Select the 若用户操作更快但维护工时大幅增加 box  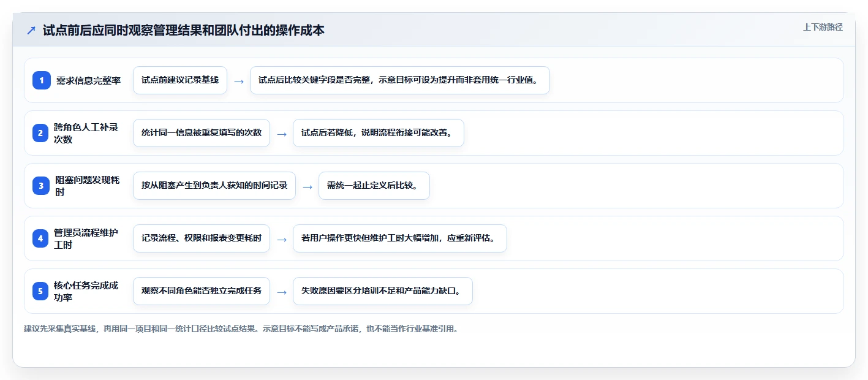[x=400, y=238]
